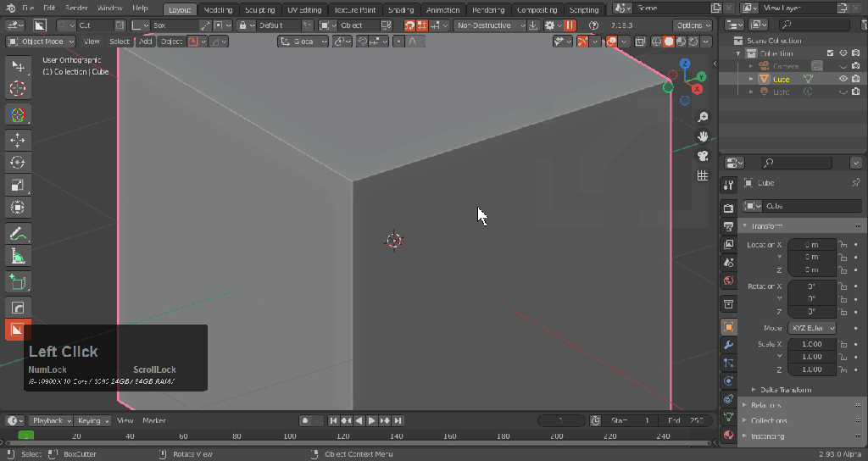Switch to the Modeling workspace tab
Screen dimensions: 868x461
coord(218,10)
